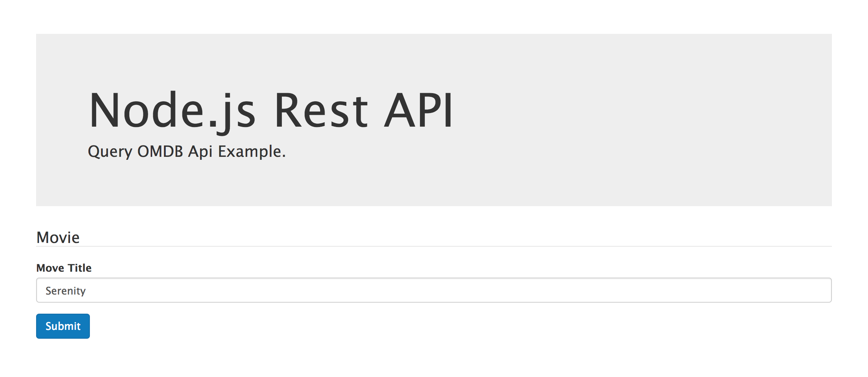Click the bold Move Title label
868x377 pixels.
(x=64, y=268)
